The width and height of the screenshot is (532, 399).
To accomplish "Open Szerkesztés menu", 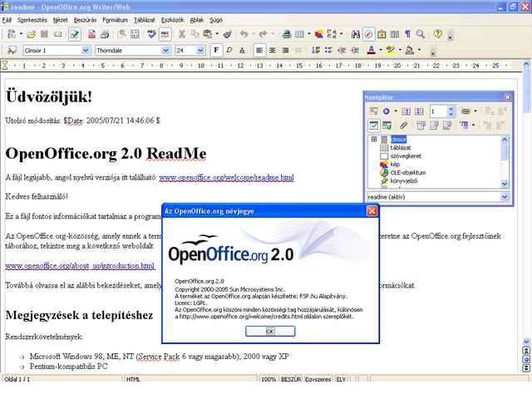I will (32, 20).
